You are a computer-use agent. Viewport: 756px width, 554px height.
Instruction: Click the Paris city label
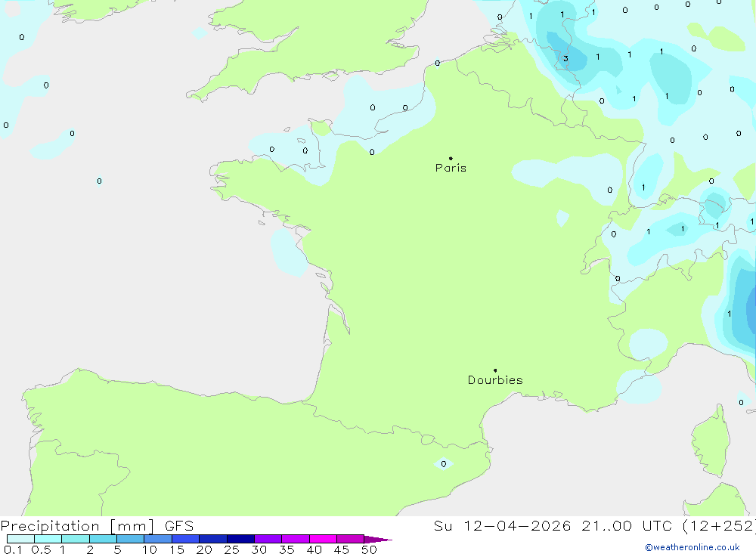tap(451, 168)
